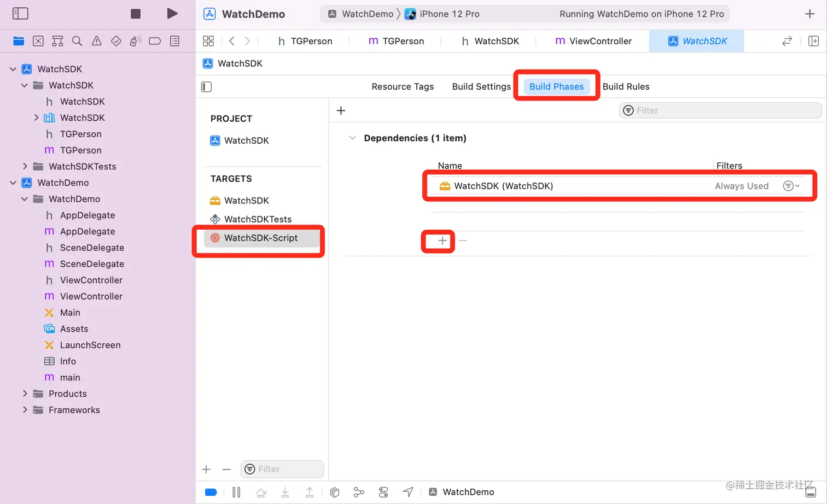The image size is (827, 504).
Task: Toggle breakpoints activation in debug bar
Action: (x=211, y=493)
